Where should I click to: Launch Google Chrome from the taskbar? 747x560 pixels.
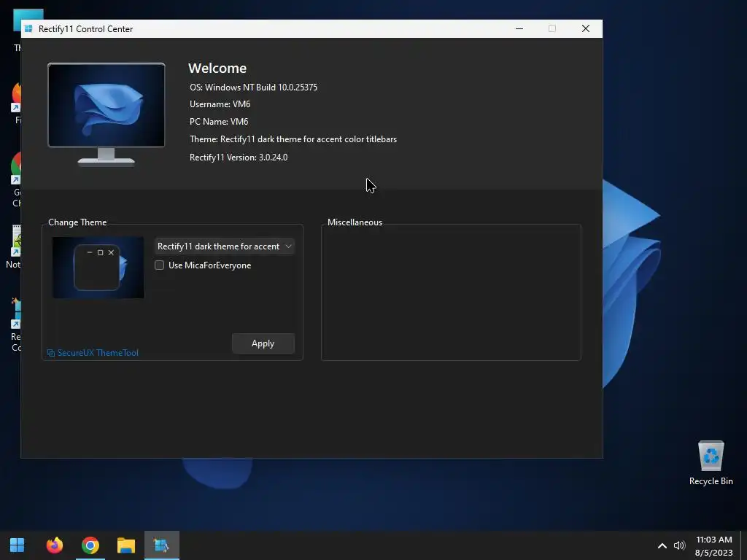(90, 545)
